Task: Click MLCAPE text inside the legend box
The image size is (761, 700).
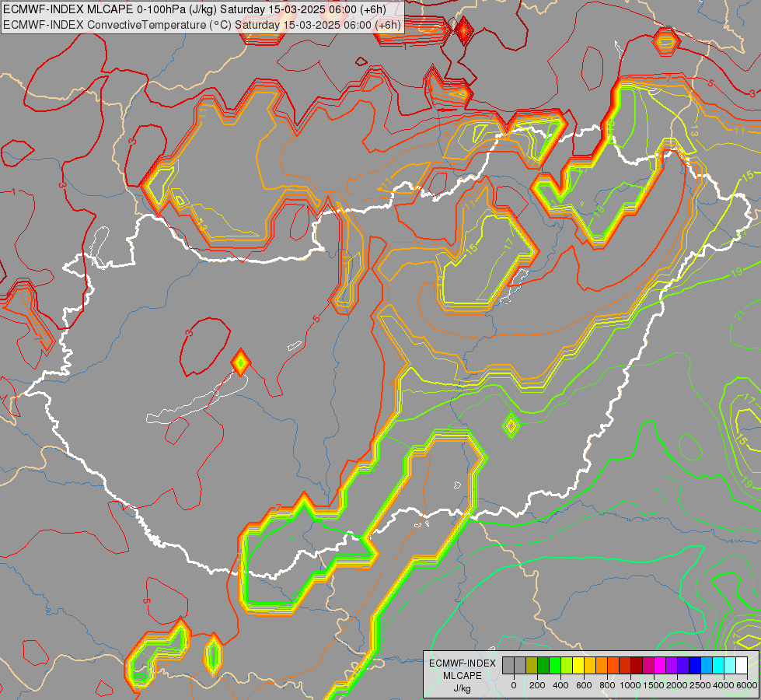Action: pos(463,676)
